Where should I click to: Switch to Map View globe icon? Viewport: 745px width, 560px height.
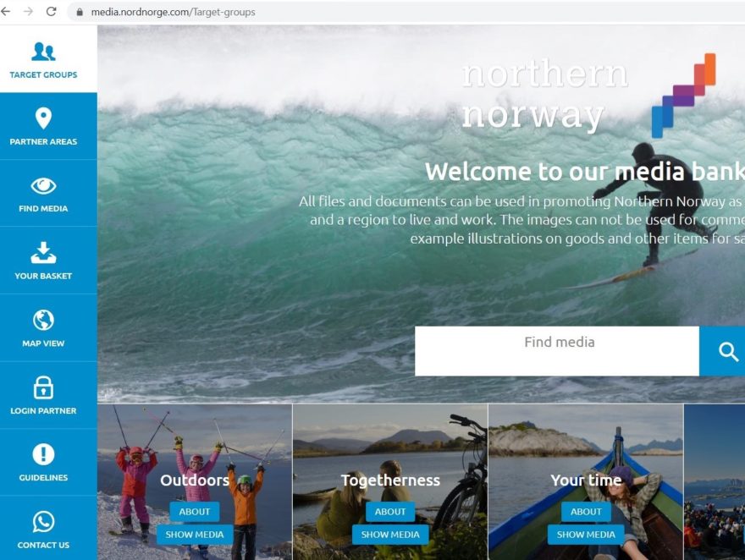[x=43, y=320]
